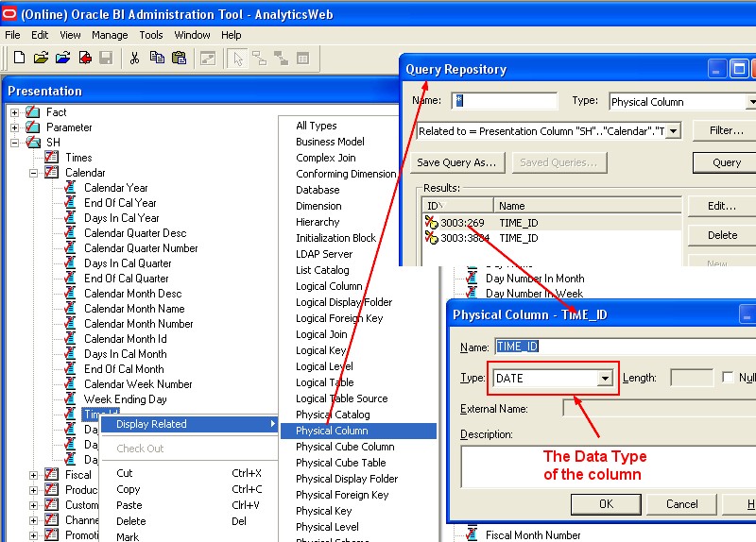Click the Calendar presentation table icon
Viewport: 756px width, 542px height.
click(x=52, y=172)
